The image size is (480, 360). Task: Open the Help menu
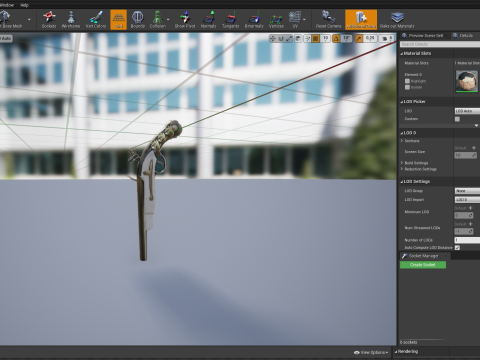coord(24,5)
